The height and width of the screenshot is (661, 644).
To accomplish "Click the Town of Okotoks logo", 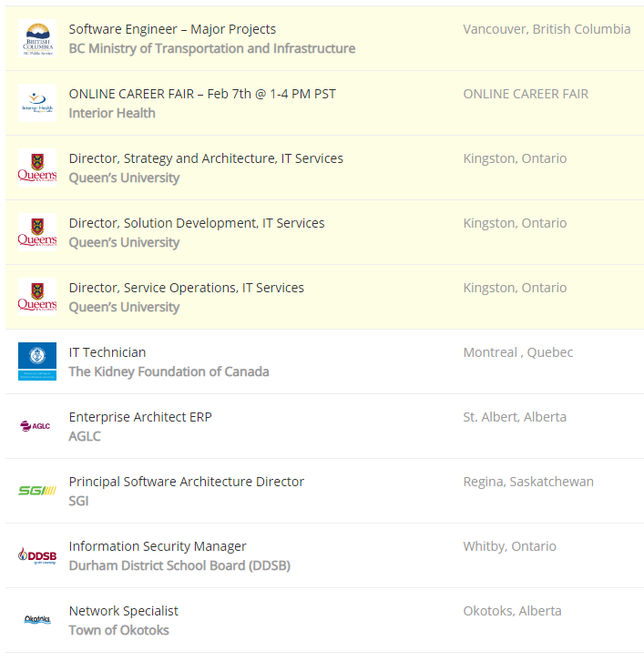I will (37, 620).
